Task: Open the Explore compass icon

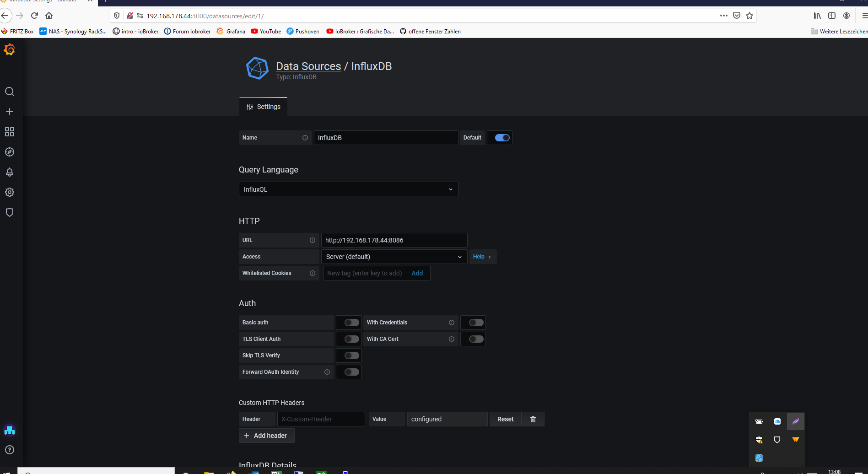Action: coord(10,152)
